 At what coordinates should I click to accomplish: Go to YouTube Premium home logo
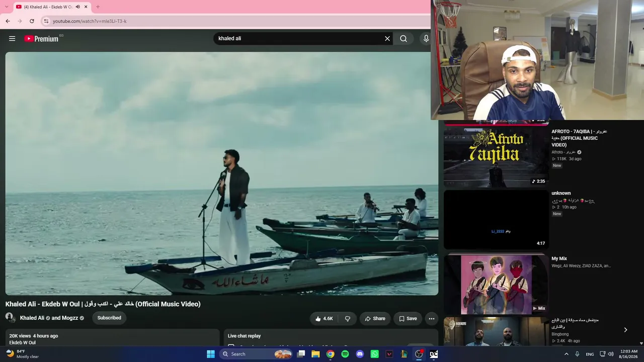[x=41, y=39]
